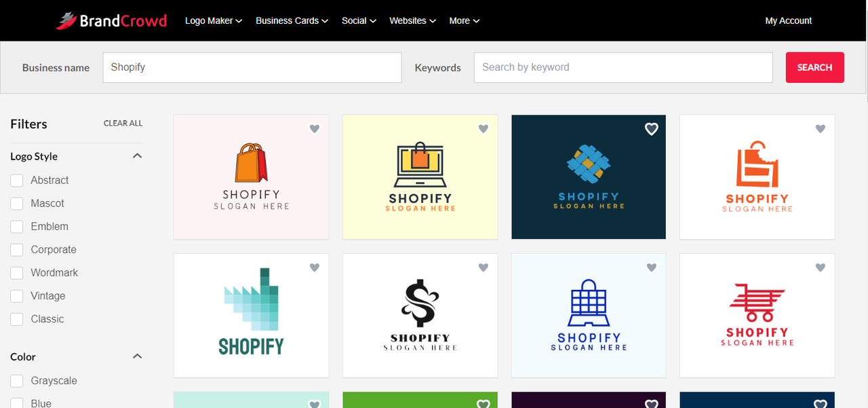Check the Grayscale color filter
Screen dimensions: 868x408
coord(17,381)
